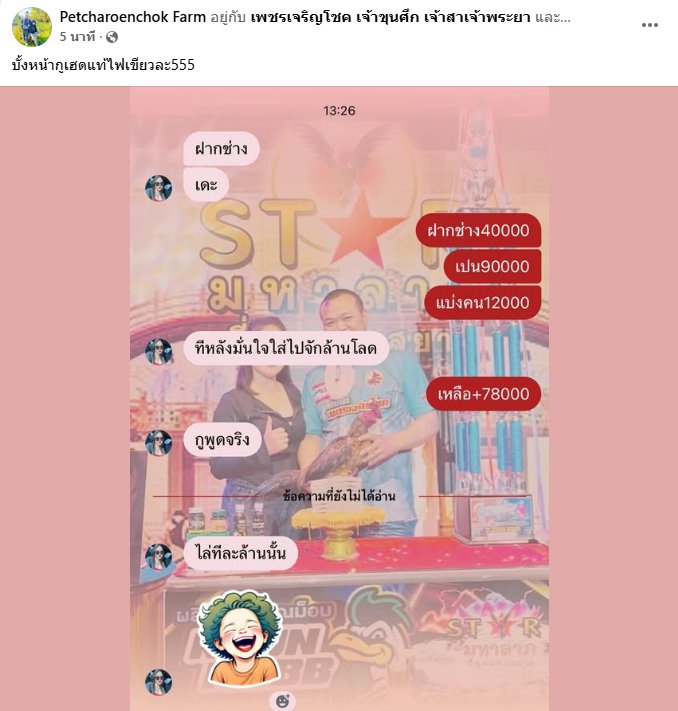678x711 pixels.
Task: Open the chat screenshot image in viewer
Action: (x=339, y=399)
